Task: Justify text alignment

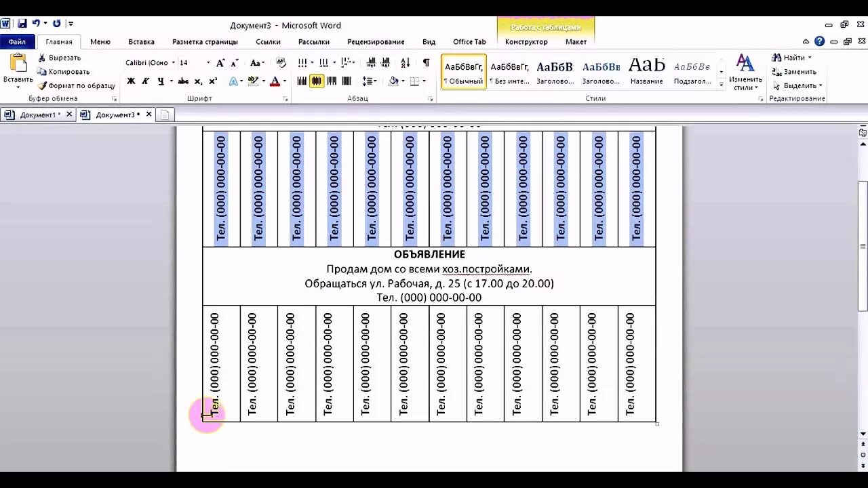Action: click(347, 81)
